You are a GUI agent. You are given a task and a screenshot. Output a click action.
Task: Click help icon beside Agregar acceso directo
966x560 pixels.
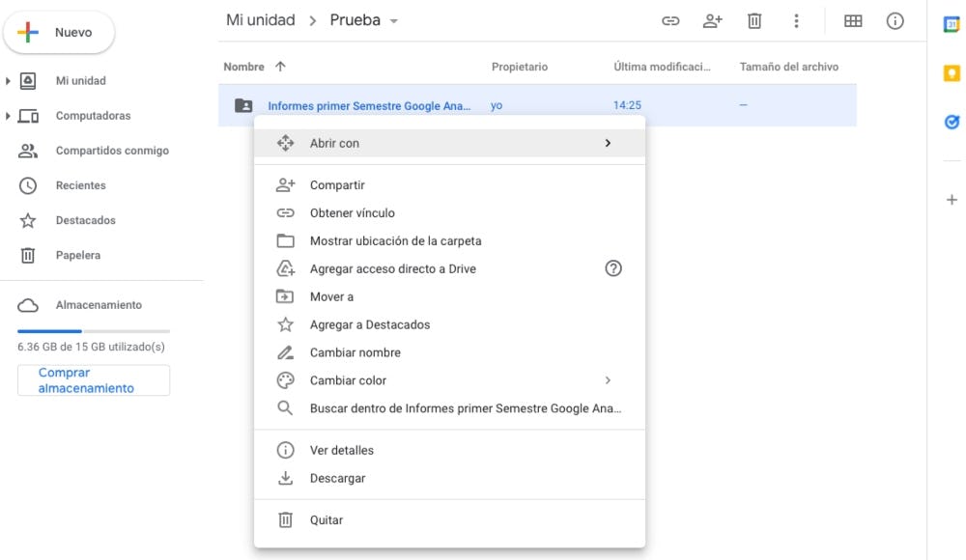point(612,268)
